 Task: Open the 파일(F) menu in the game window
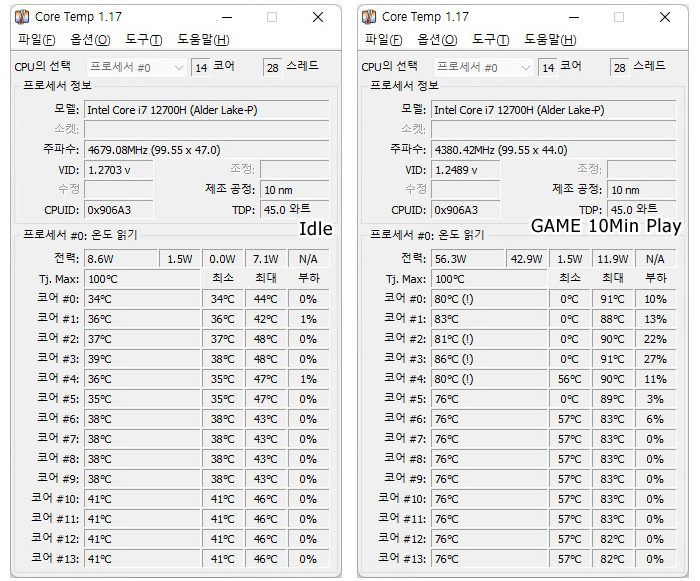tap(383, 40)
